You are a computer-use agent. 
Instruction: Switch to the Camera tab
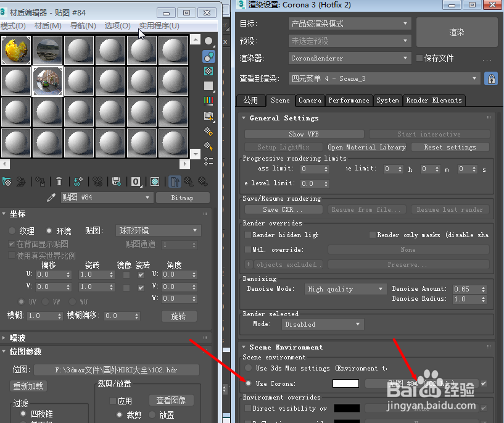click(x=310, y=101)
